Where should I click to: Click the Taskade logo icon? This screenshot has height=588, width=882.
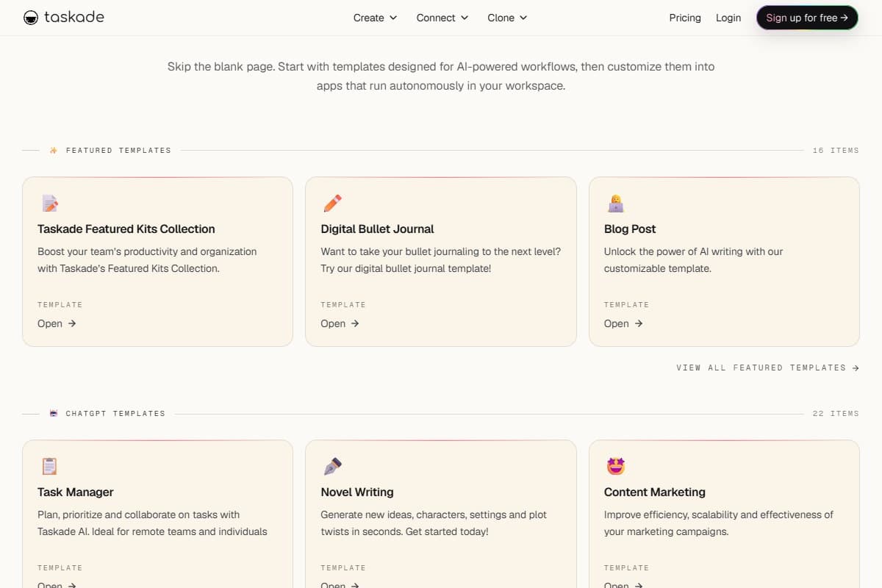pos(31,18)
